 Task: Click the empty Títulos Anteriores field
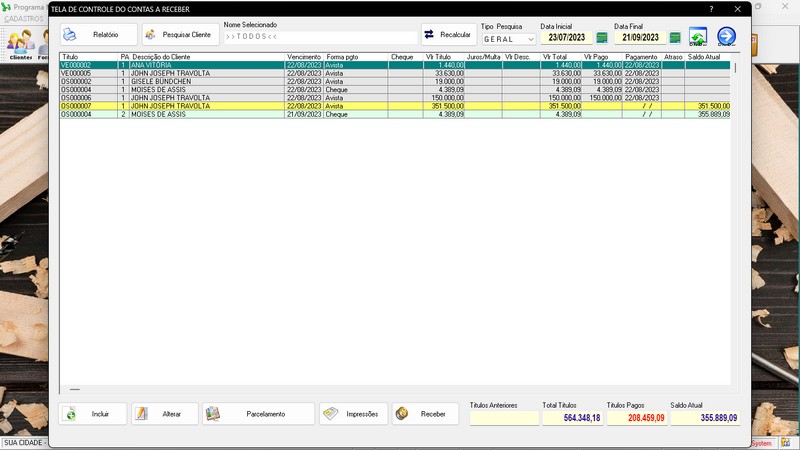point(504,418)
